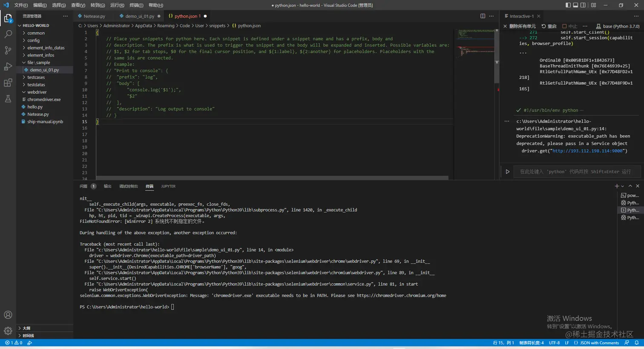Switch to the JUPYTER panel tab

(168, 186)
